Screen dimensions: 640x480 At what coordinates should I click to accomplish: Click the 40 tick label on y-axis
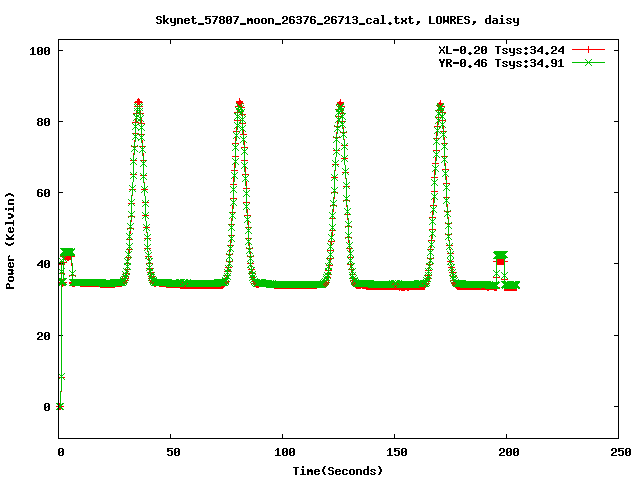tap(43, 264)
